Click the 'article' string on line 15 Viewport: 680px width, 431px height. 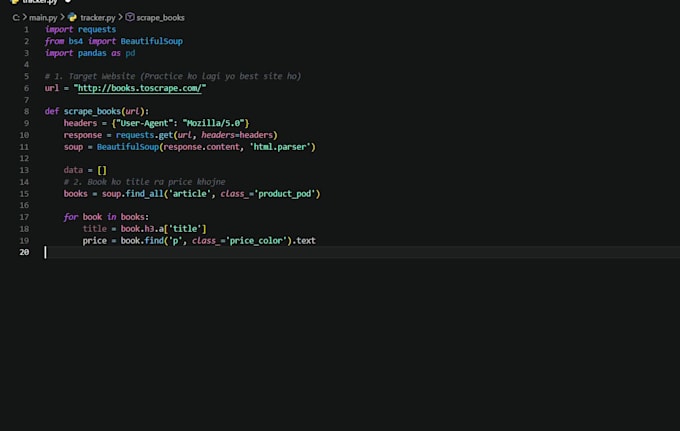point(190,193)
